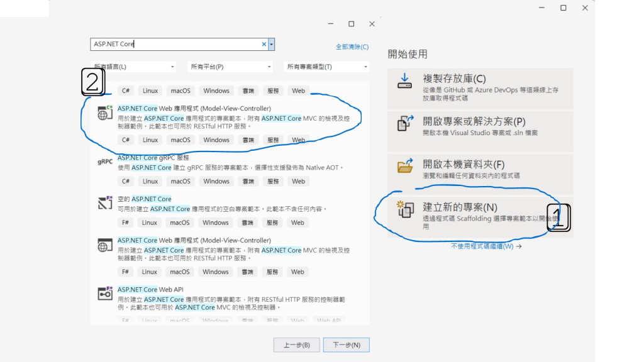Viewport: 644px width, 362px height.
Task: Select the ASP.NET Core gRPC 服務 title
Action: tap(153, 158)
